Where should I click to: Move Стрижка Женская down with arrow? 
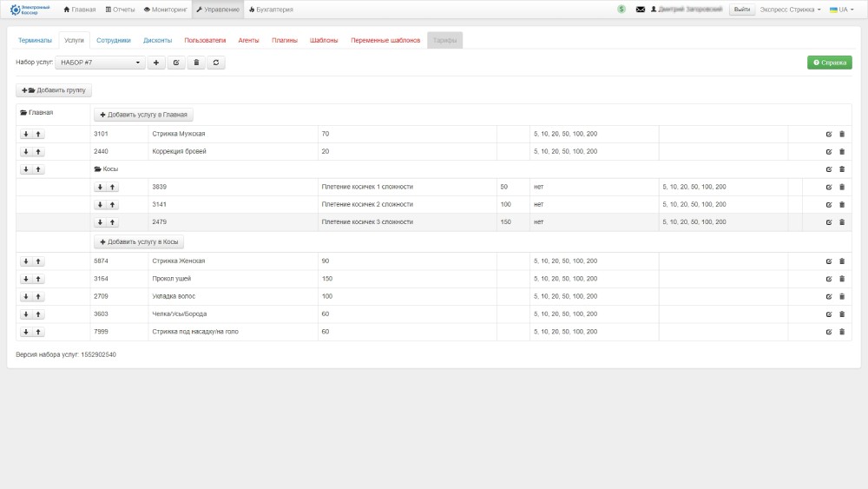[27, 261]
